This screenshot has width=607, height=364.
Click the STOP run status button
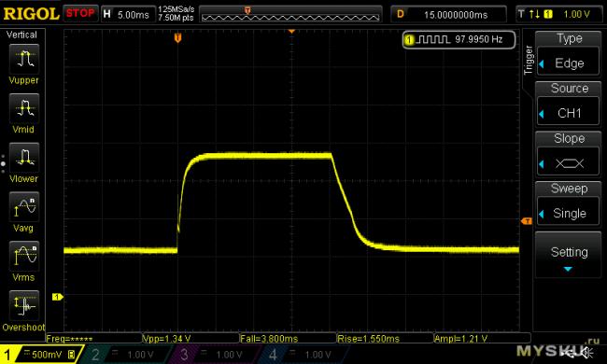tap(80, 14)
